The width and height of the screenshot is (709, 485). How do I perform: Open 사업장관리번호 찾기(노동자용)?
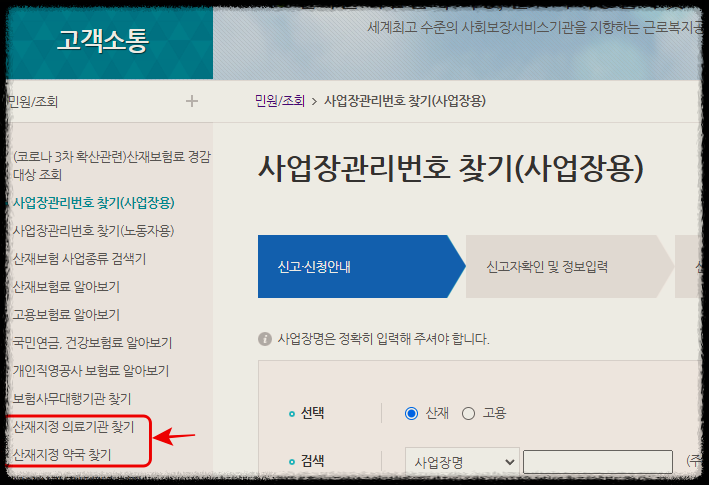(93, 231)
